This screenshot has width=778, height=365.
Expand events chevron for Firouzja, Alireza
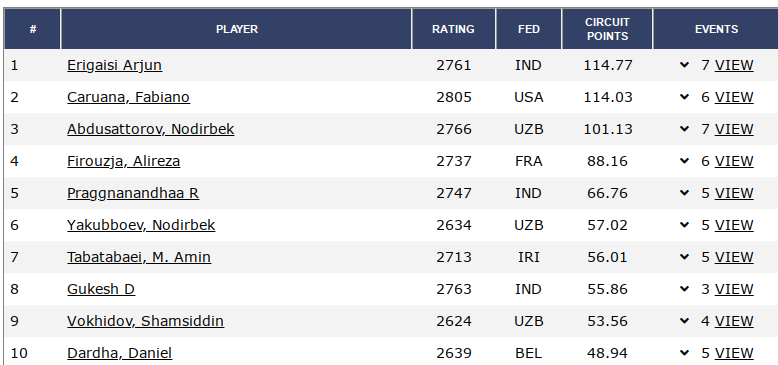click(x=685, y=161)
